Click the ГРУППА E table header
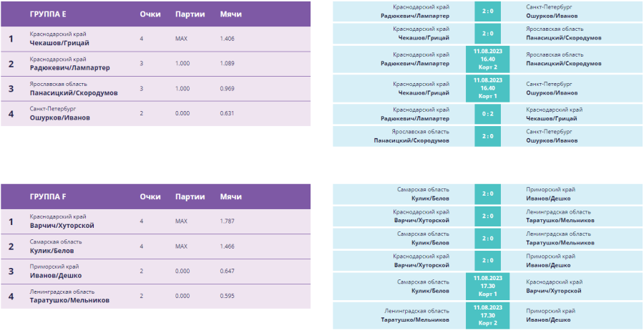644x331 pixels. [x=50, y=14]
